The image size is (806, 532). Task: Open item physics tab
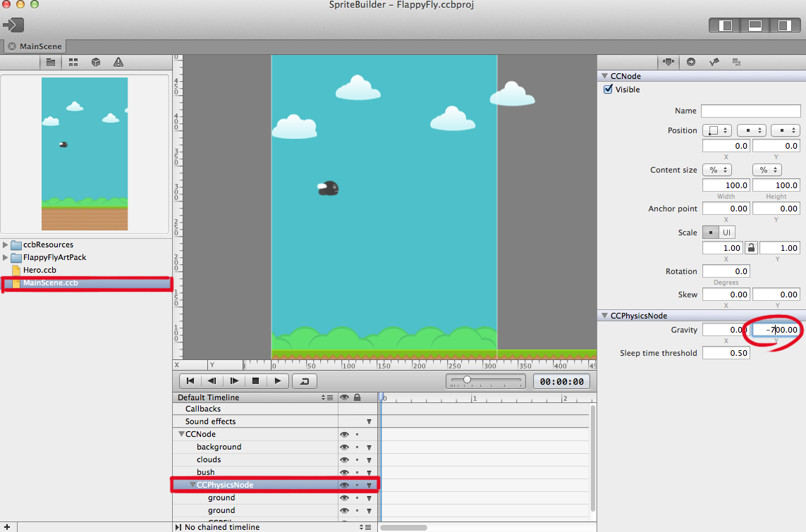coord(714,62)
